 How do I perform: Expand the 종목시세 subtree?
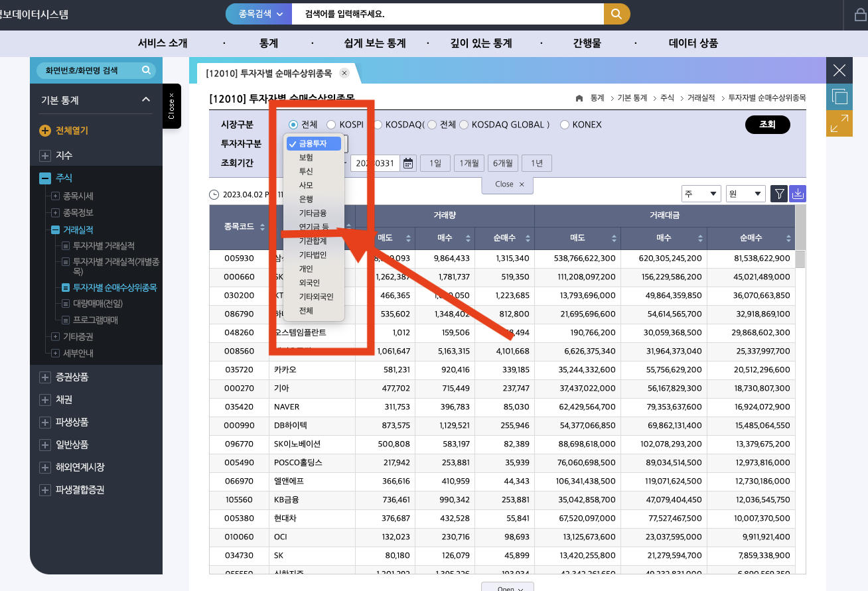coord(56,196)
